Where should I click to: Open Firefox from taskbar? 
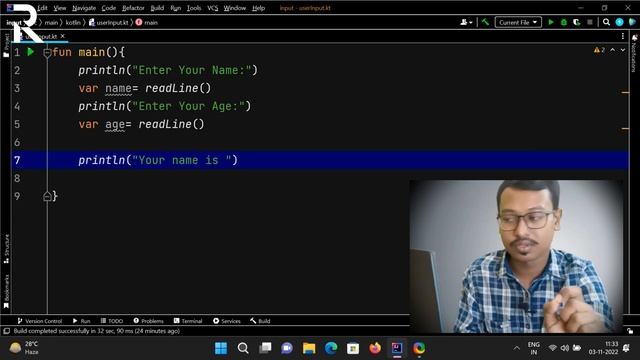[x=375, y=348]
